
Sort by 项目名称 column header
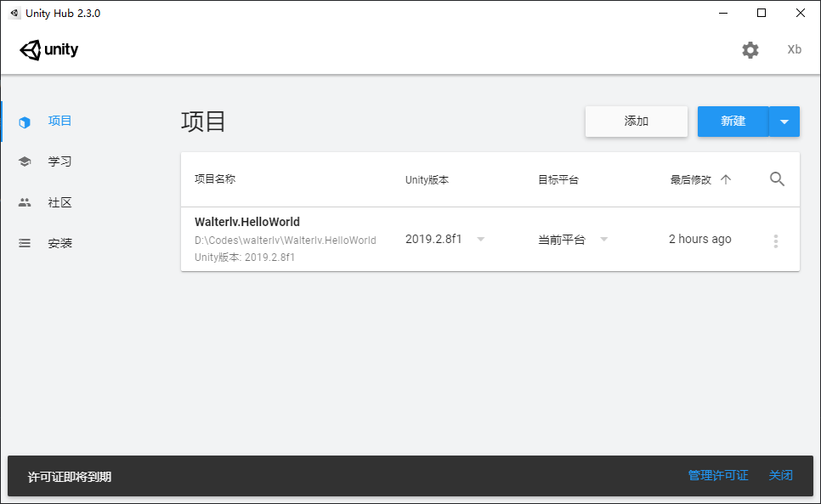pos(215,179)
